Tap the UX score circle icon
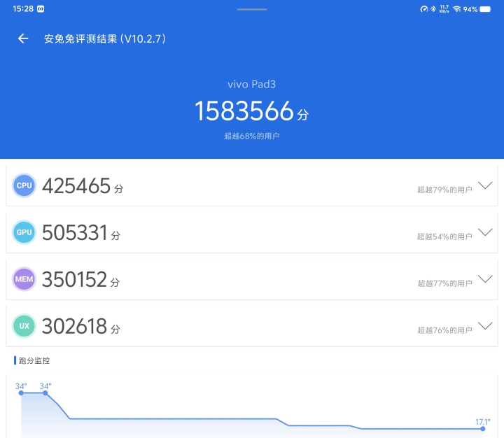This screenshot has height=438, width=504. 24,326
